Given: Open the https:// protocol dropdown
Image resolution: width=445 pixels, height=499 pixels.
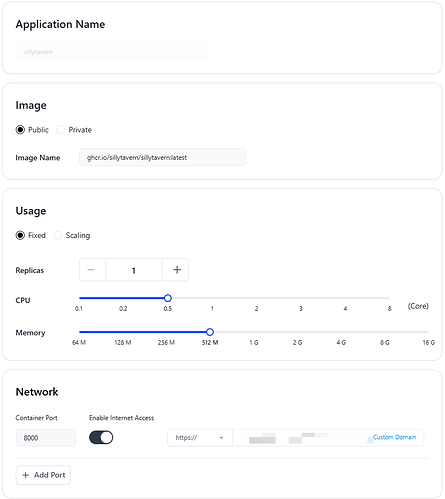Looking at the screenshot, I should click(x=200, y=438).
